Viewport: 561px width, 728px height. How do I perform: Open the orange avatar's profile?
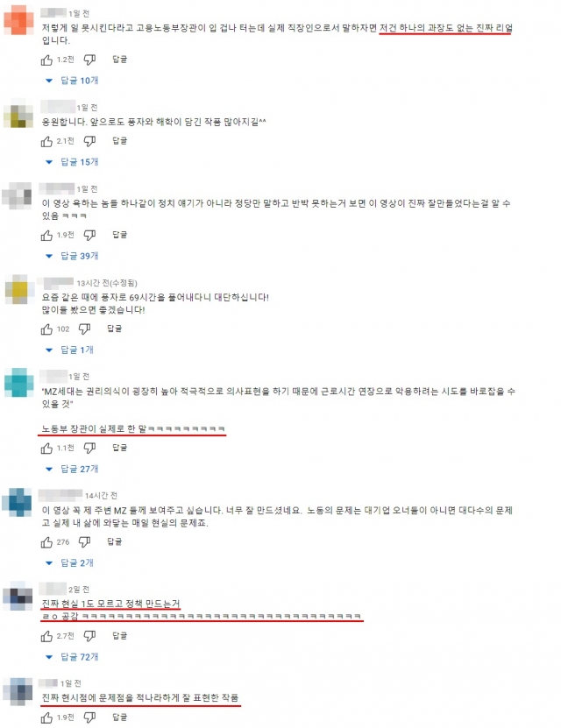coord(18,20)
